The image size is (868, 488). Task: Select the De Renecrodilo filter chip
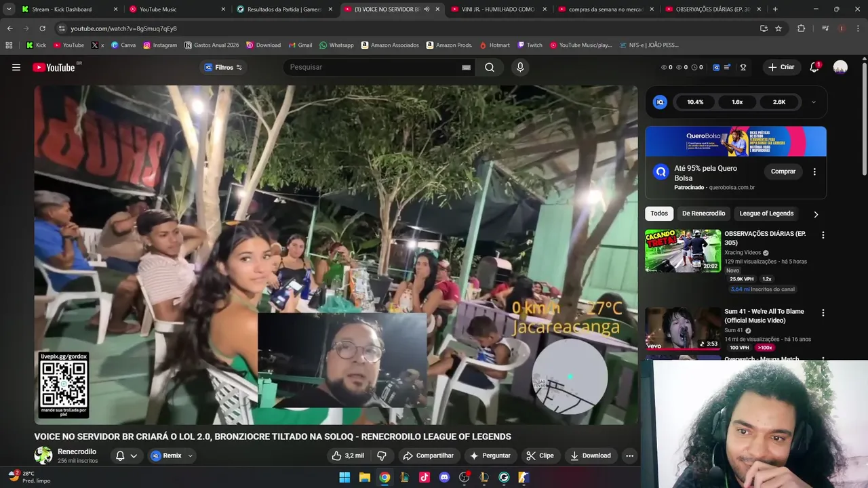point(703,213)
